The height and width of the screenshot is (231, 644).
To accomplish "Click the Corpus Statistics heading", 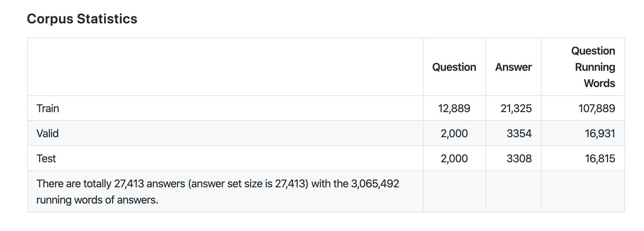I will [82, 19].
